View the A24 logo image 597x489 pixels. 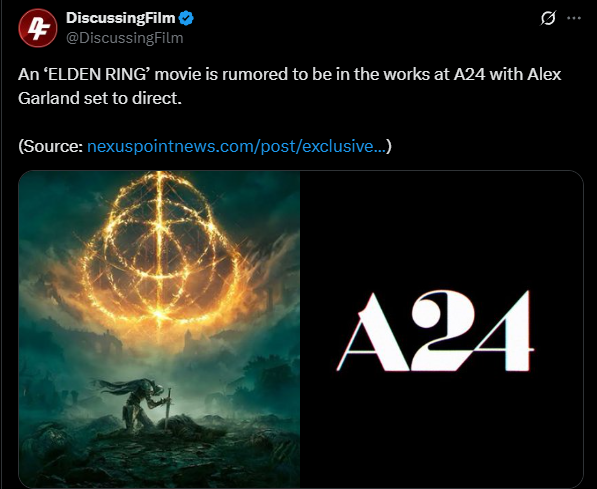pyautogui.click(x=442, y=329)
